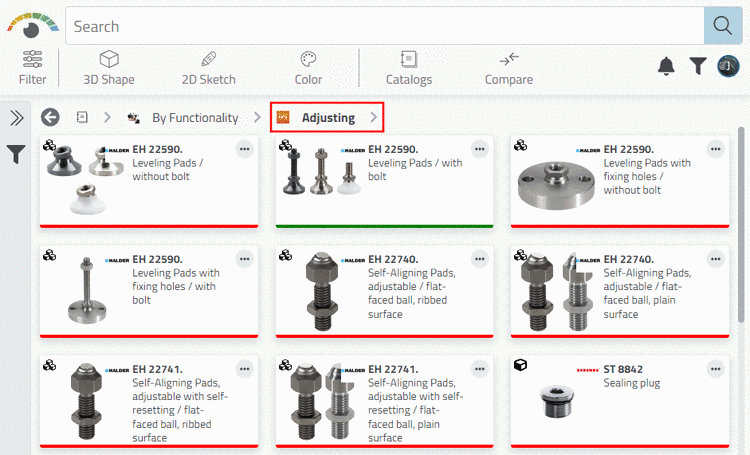Open options for EH 22740 plain surface
The height and width of the screenshot is (455, 750).
click(716, 259)
